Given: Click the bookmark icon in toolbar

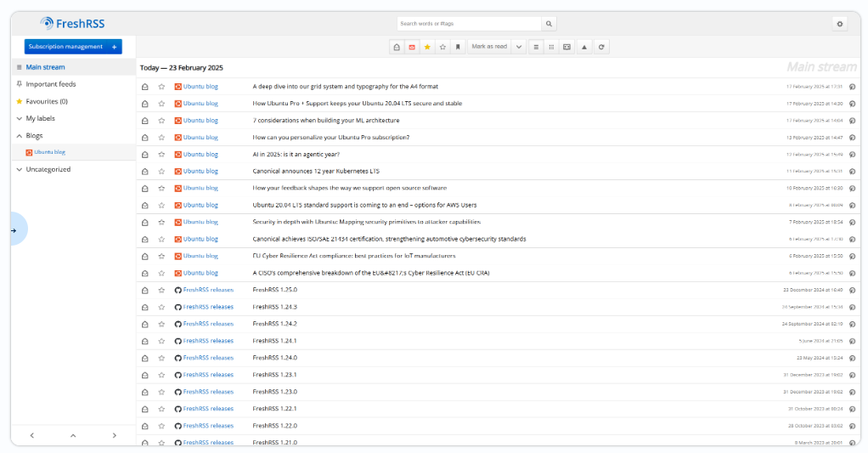Looking at the screenshot, I should 458,47.
